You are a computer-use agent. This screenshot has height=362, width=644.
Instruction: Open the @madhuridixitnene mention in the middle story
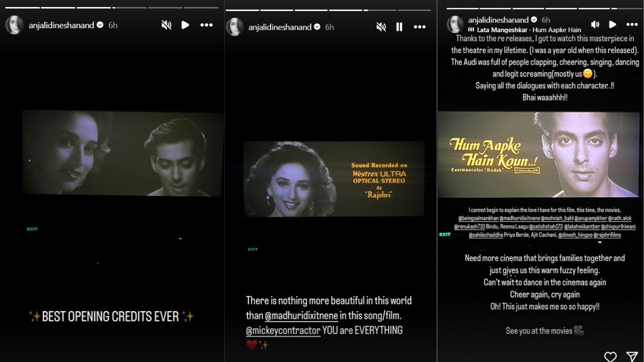coord(302,315)
